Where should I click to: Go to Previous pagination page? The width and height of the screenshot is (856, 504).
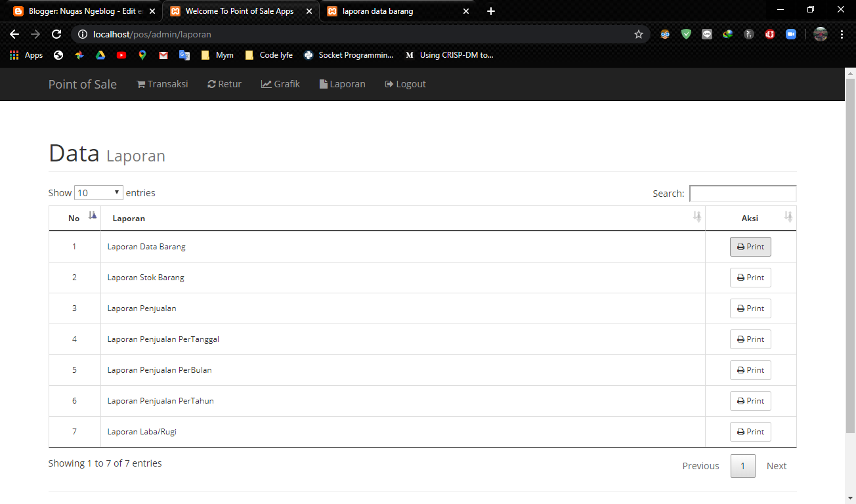[700, 466]
